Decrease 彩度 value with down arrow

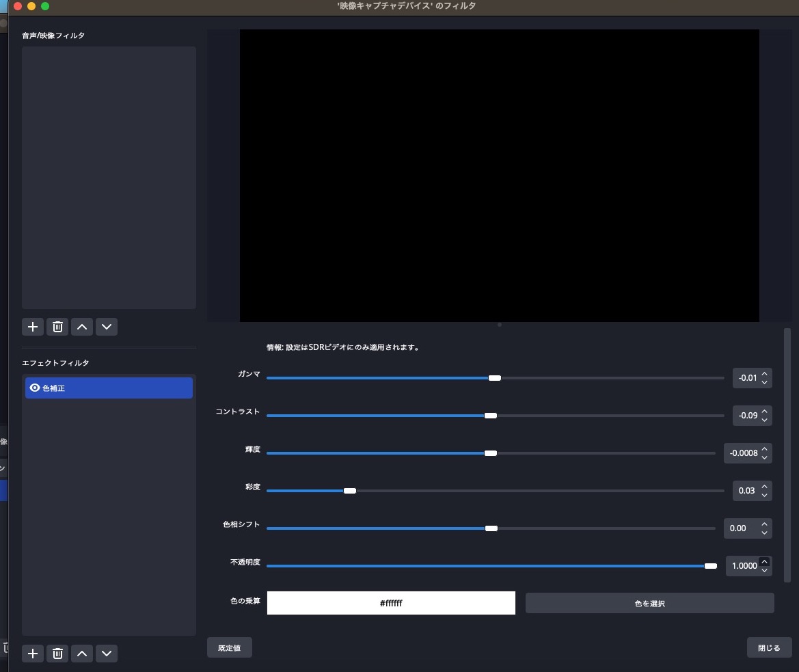(764, 495)
